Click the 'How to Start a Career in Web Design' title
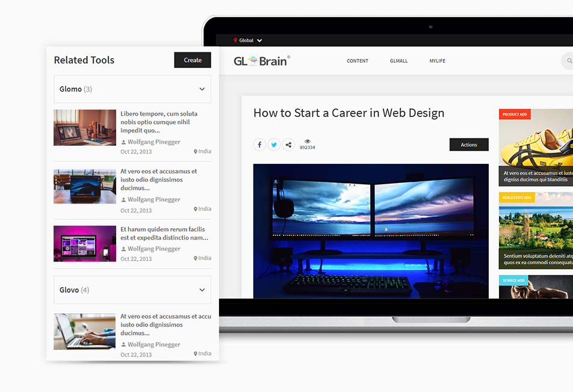Image resolution: width=573 pixels, height=392 pixels. (x=348, y=113)
